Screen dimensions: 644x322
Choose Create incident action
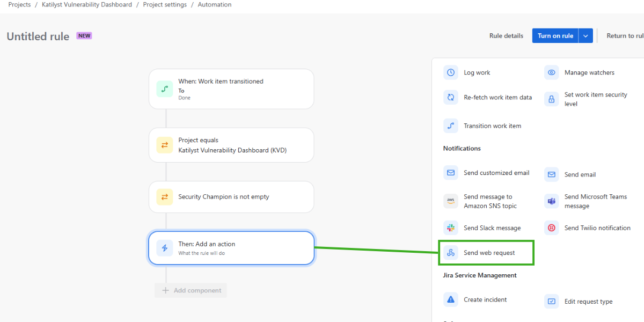coord(486,299)
